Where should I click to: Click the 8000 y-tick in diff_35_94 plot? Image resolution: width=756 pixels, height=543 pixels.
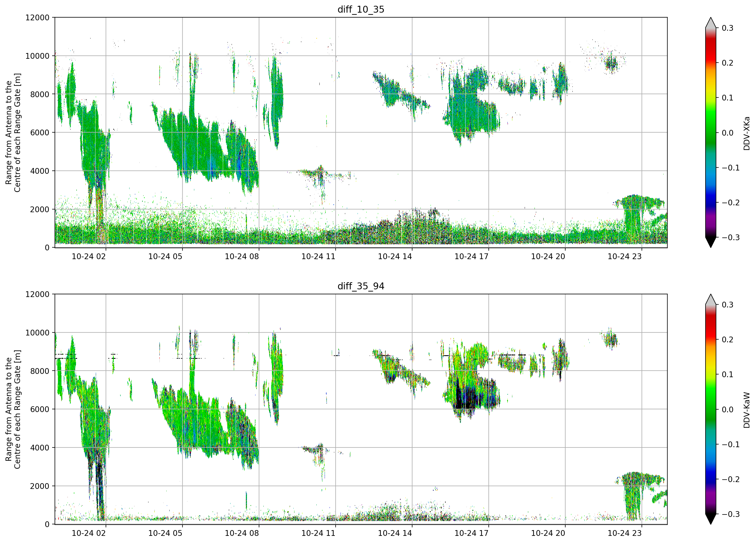pyautogui.click(x=40, y=371)
